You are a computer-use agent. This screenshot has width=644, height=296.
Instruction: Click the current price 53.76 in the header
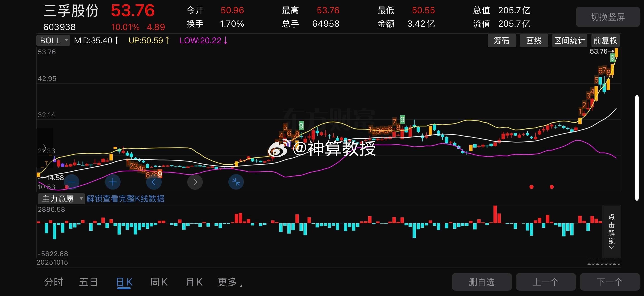(x=133, y=11)
